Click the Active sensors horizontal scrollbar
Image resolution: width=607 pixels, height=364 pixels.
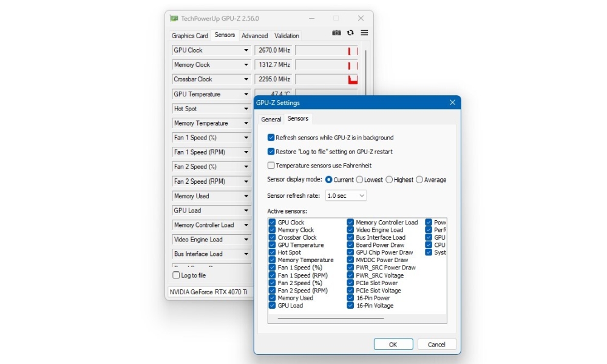tap(331, 317)
